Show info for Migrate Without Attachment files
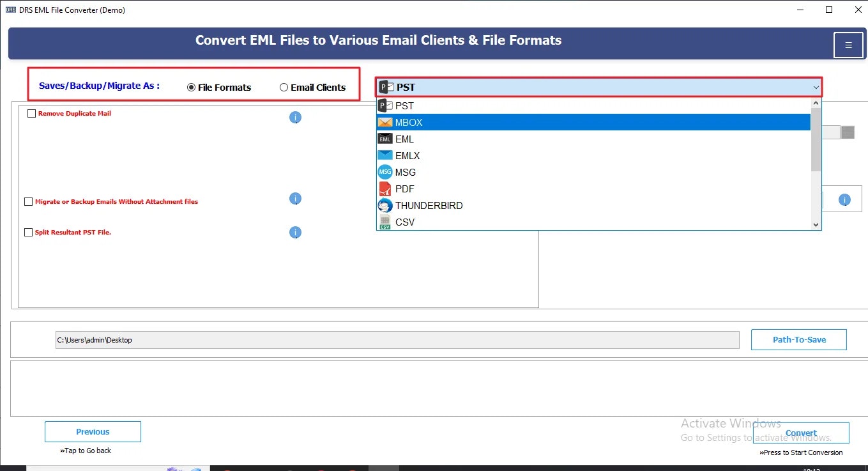Screen dimensions: 868x471 (x=295, y=199)
